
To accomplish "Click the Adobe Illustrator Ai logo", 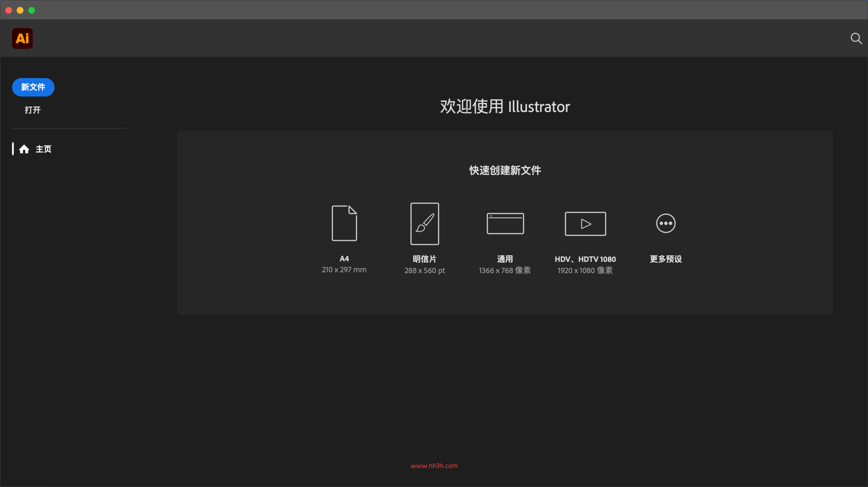I will (22, 38).
